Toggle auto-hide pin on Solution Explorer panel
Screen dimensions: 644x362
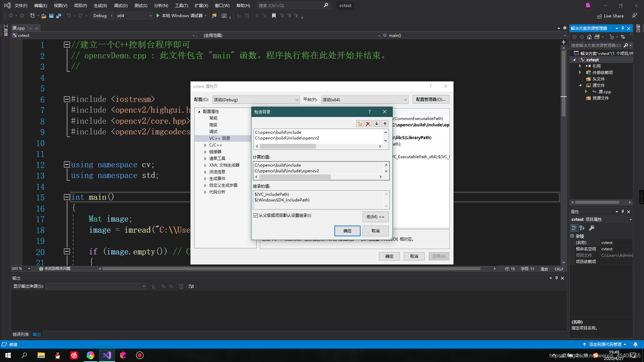coord(623,28)
